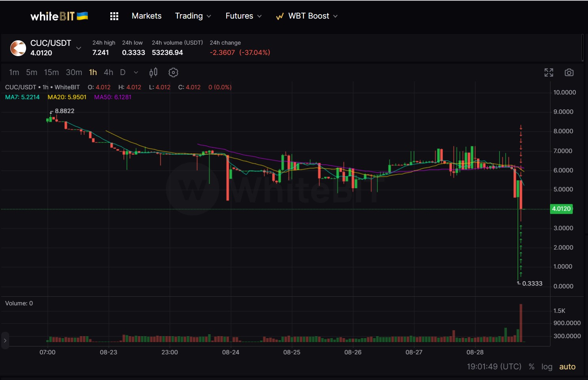Open the Markets menu item

pyautogui.click(x=146, y=16)
